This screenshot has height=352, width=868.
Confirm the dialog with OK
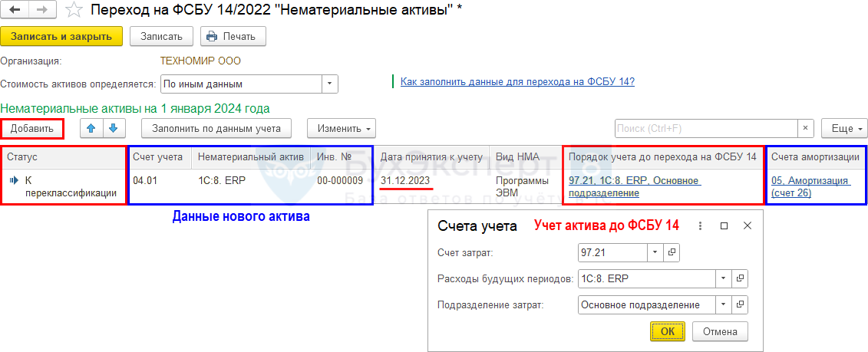click(x=667, y=331)
